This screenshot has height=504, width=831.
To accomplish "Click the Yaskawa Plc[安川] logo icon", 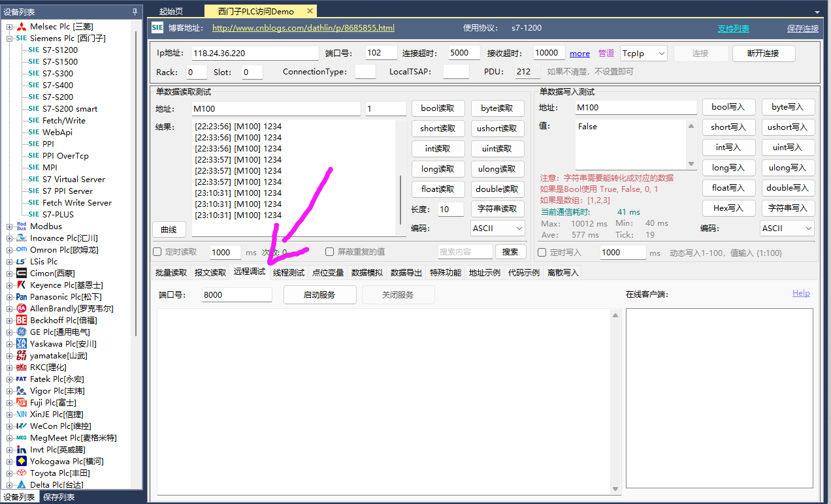I will pyautogui.click(x=22, y=344).
